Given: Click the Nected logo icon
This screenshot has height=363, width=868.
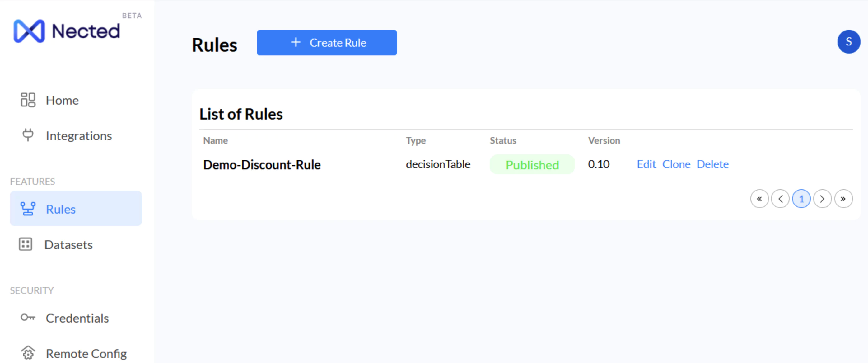Looking at the screenshot, I should tap(29, 31).
